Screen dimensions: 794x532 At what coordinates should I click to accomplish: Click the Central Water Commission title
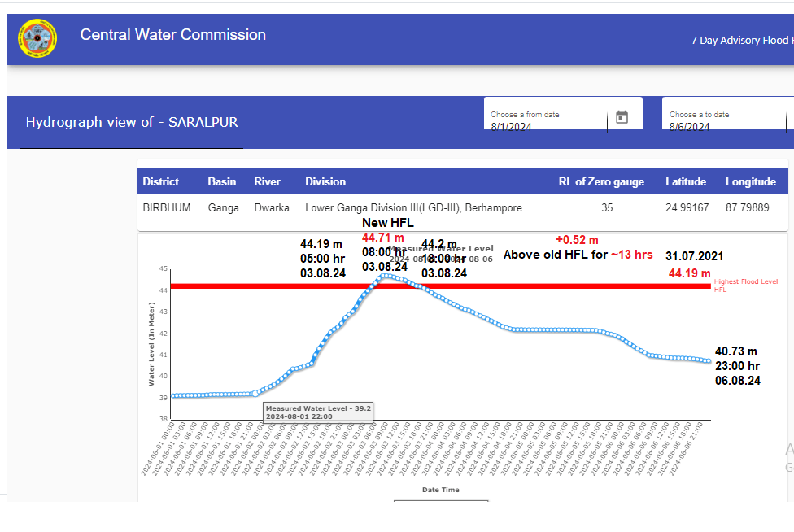(x=172, y=35)
